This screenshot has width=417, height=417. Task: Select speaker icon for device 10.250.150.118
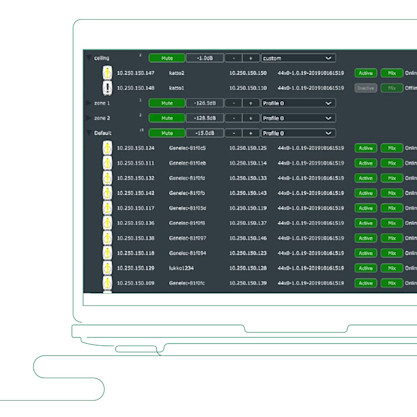(107, 253)
